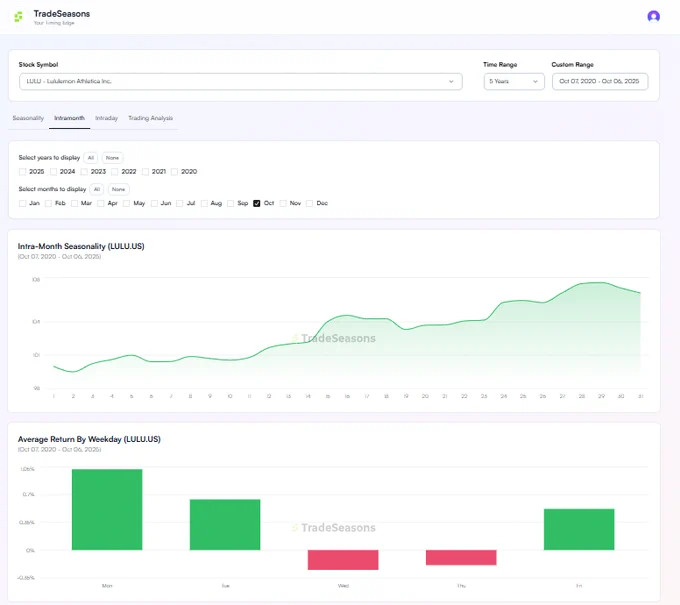Enable the Feb month checkbox
Viewport: 680px width, 605px height.
coord(49,203)
